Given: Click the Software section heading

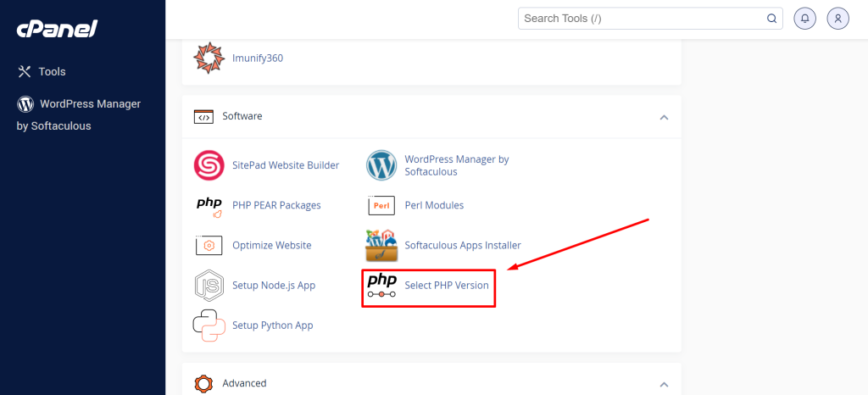Looking at the screenshot, I should (x=242, y=116).
